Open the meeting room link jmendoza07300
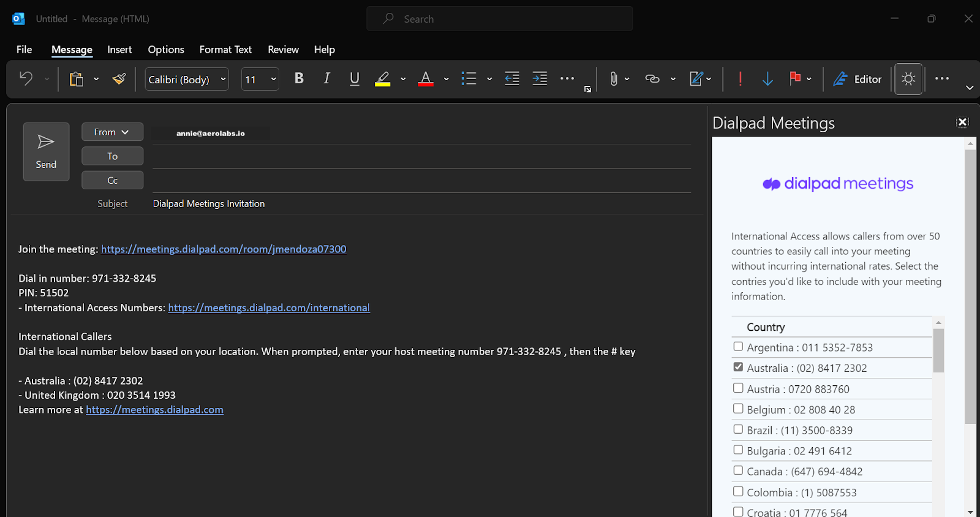 pos(224,249)
